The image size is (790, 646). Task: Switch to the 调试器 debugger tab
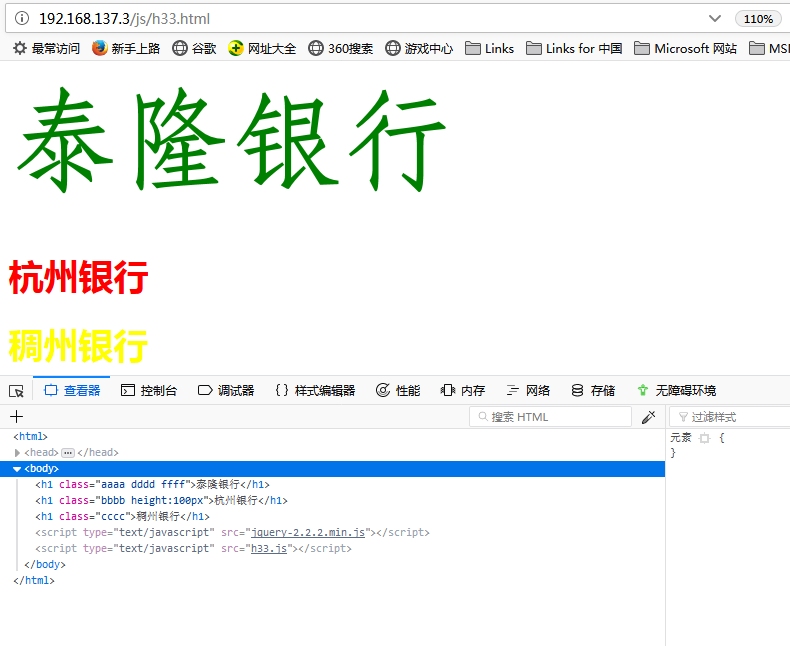click(226, 391)
